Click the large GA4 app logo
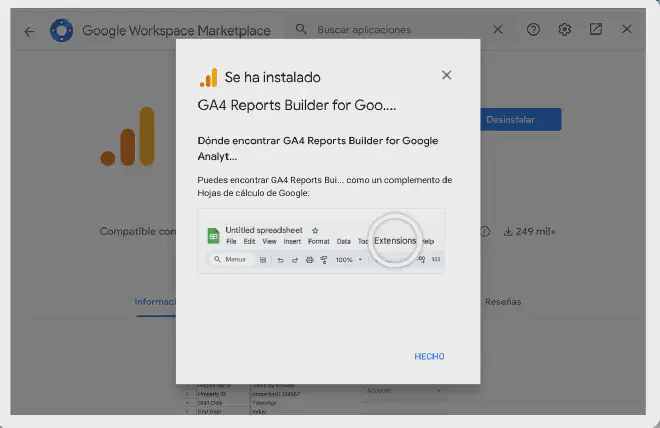This screenshot has height=428, width=660. point(128,136)
